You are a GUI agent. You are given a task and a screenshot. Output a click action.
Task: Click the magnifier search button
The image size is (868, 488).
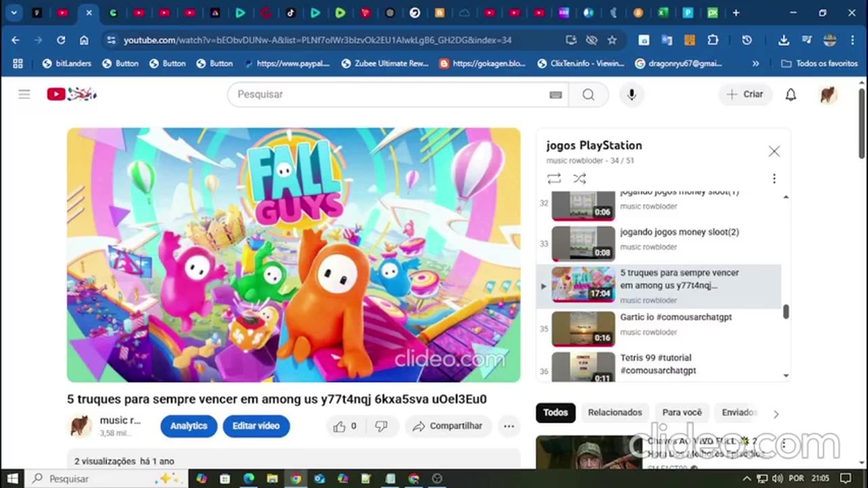[588, 95]
